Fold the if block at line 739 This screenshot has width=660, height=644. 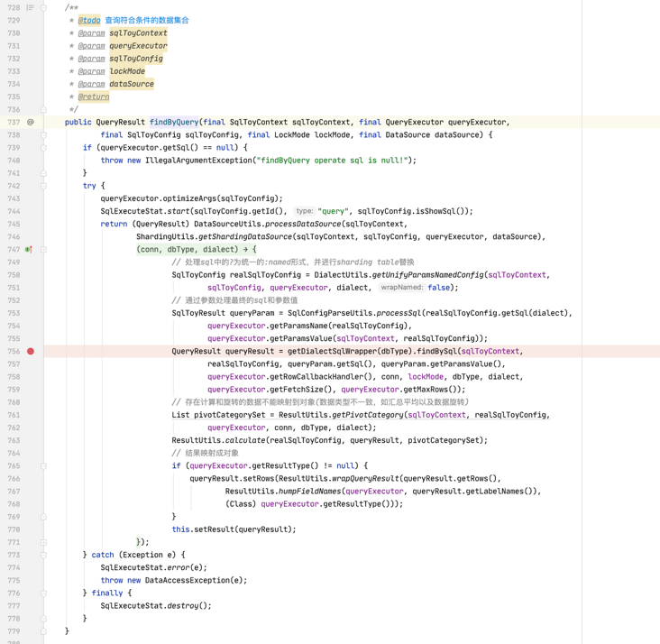pyautogui.click(x=43, y=148)
